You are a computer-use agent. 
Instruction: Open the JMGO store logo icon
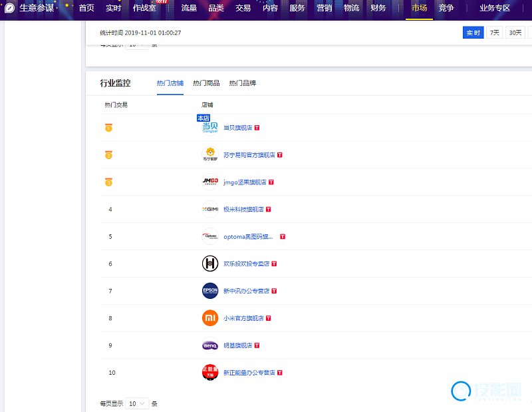[210, 182]
